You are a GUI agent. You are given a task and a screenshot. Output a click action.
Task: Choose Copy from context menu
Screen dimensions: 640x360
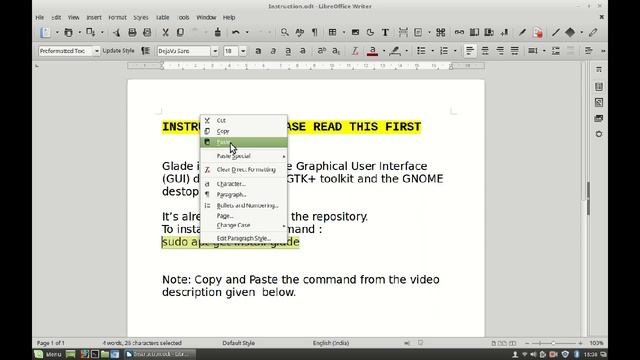click(x=244, y=131)
